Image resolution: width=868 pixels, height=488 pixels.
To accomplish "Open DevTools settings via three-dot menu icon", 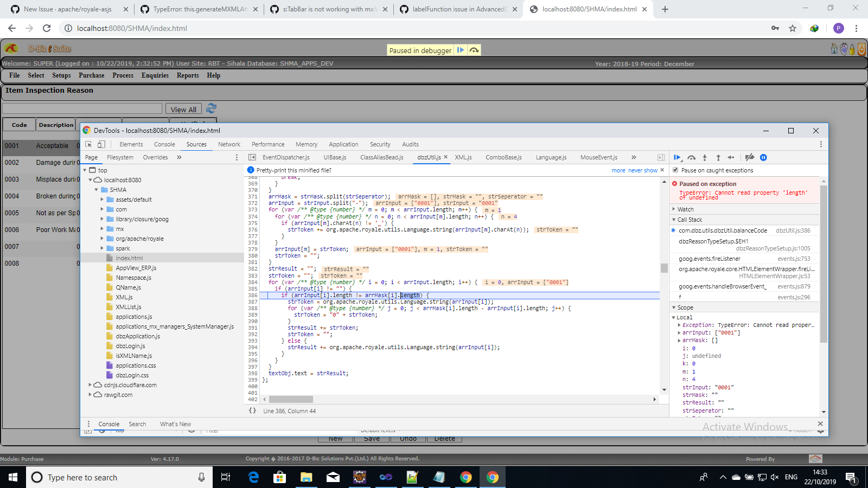I will [821, 144].
